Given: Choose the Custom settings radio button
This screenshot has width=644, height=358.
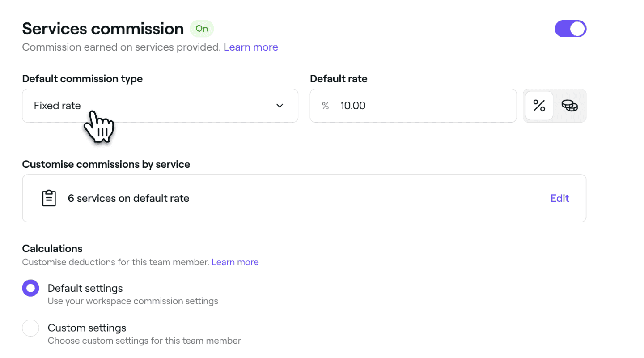Looking at the screenshot, I should [30, 328].
